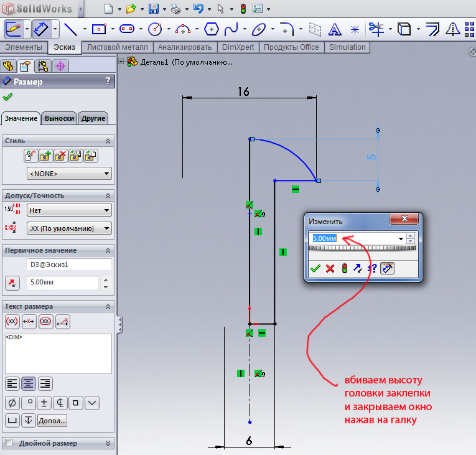
Task: Cancel with red X in Изменить dialog
Action: point(330,268)
